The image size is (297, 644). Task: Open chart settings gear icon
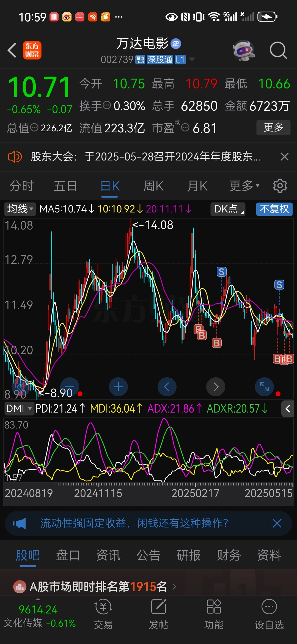(280, 186)
